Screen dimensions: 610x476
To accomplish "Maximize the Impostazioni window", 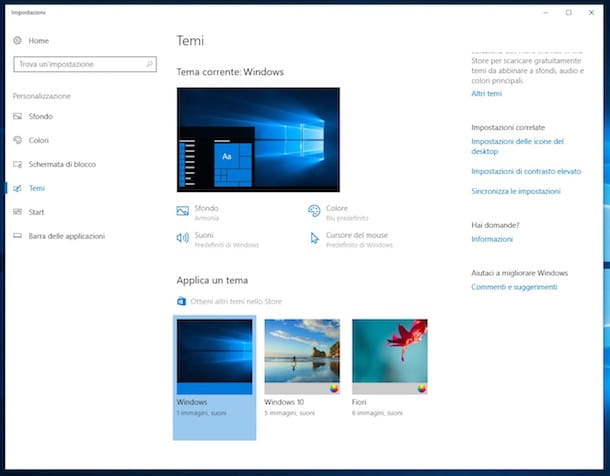I will pyautogui.click(x=568, y=12).
